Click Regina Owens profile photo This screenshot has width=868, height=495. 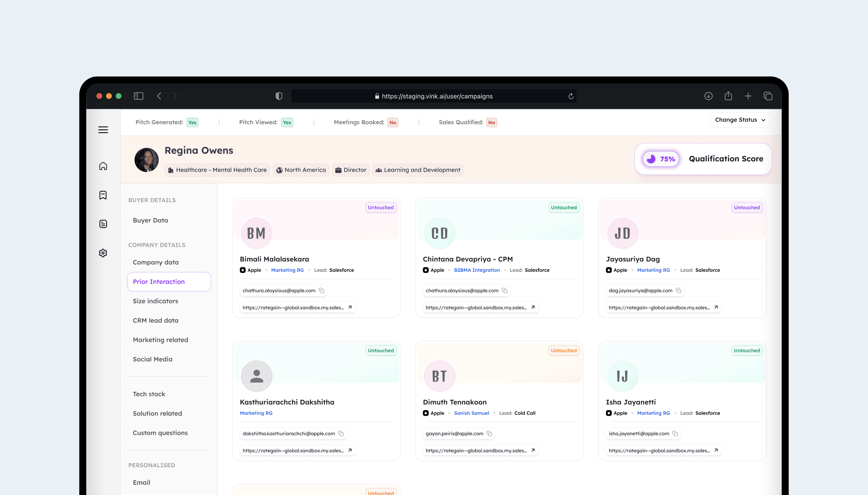pos(146,160)
